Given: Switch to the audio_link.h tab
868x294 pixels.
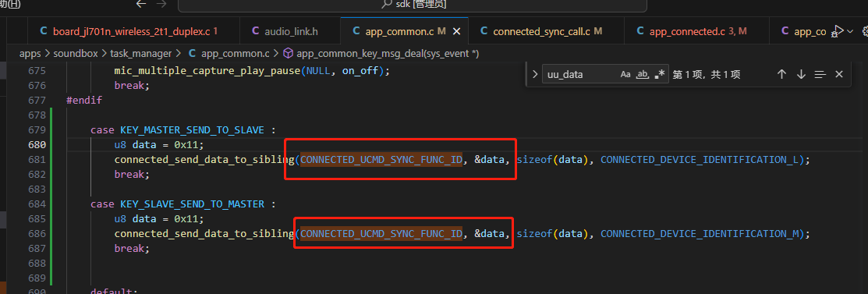Looking at the screenshot, I should point(291,31).
